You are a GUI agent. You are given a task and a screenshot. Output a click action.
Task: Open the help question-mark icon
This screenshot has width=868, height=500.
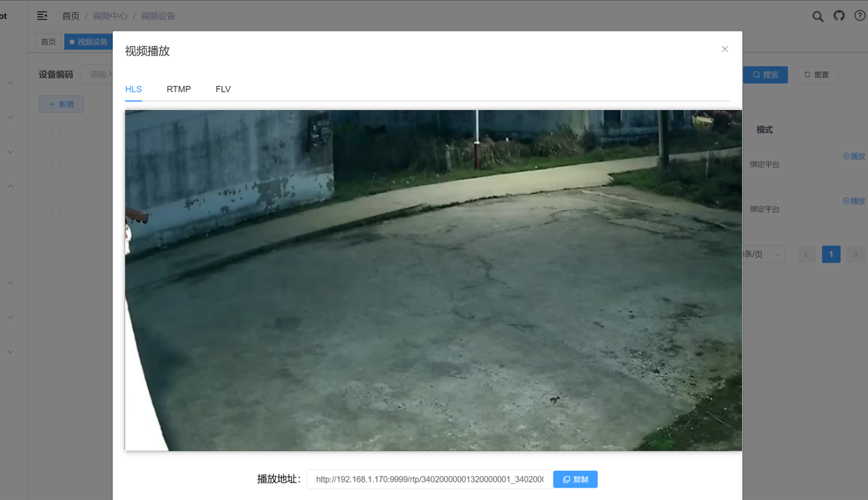[860, 15]
